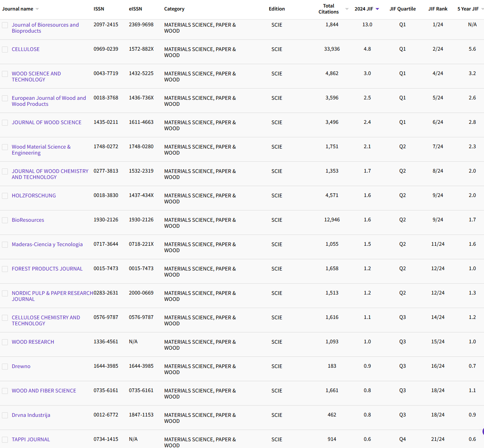Open the Drewno journal link
This screenshot has height=448, width=484.
pyautogui.click(x=21, y=366)
